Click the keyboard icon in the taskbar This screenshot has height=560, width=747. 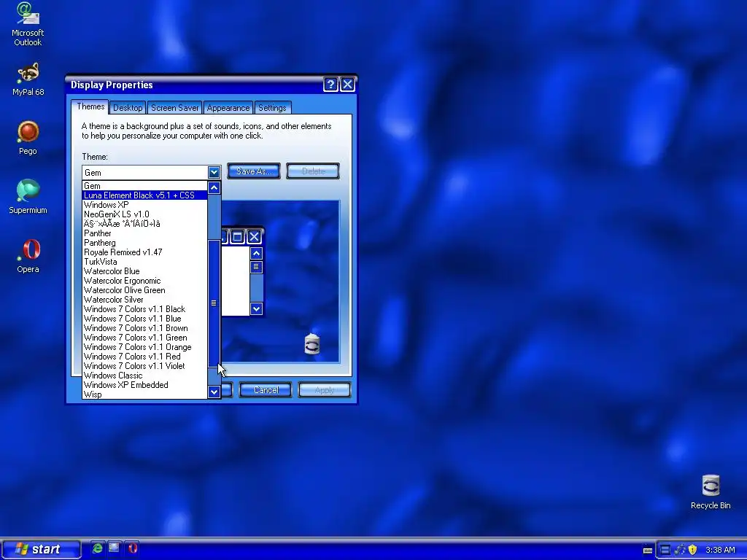[648, 550]
